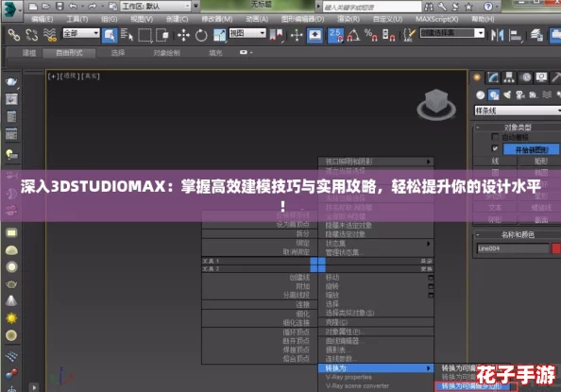Open the 全部 selection filter dropdown
Image resolution: width=561 pixels, height=392 pixels.
pyautogui.click(x=81, y=33)
